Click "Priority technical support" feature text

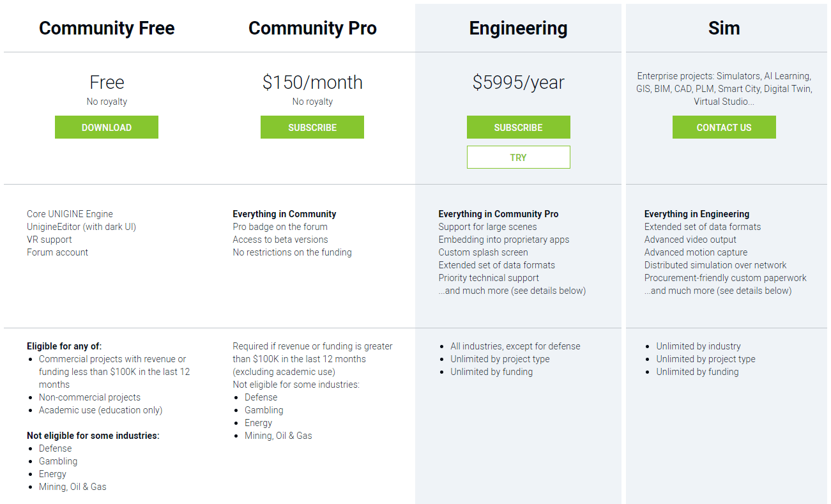[489, 278]
